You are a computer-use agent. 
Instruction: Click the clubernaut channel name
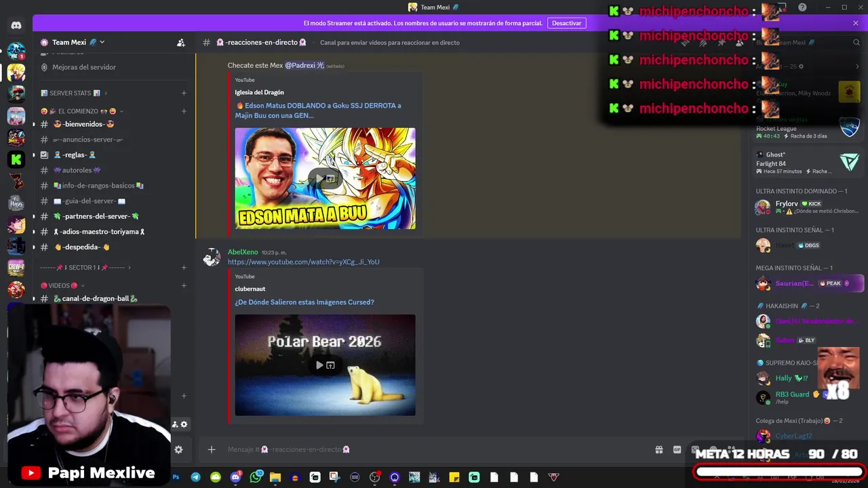pos(250,289)
